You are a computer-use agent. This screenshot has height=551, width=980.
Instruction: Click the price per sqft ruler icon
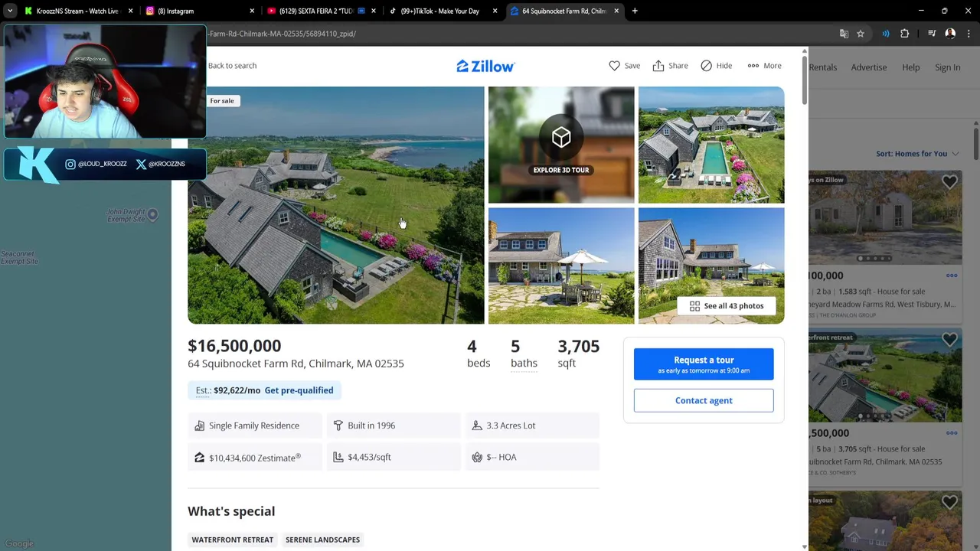pos(338,458)
